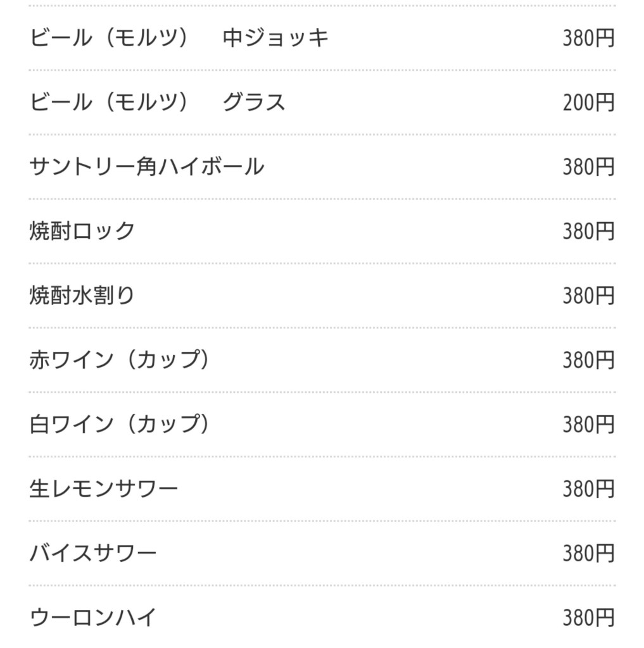
Task: Select the バイスサワー item
Action: (93, 553)
